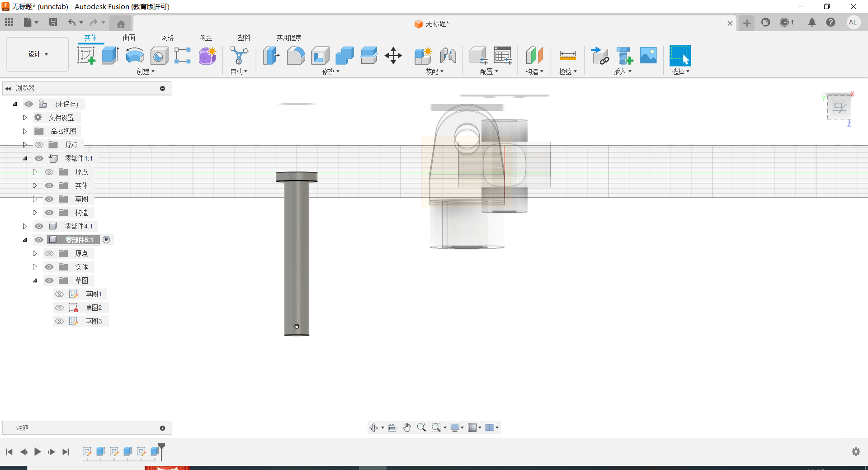The width and height of the screenshot is (868, 470).
Task: Open the Measure tool
Action: pos(567,56)
